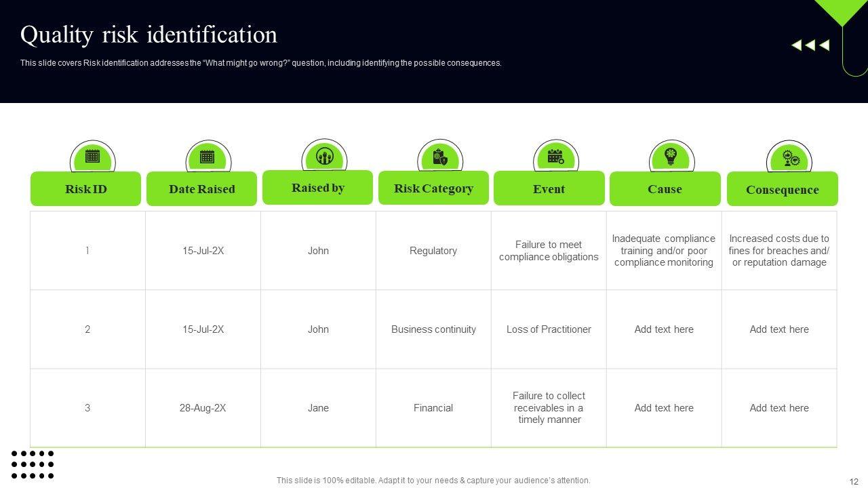Image resolution: width=868 pixels, height=488 pixels.
Task: Click the clipboard shield icon above Risk Category
Action: click(x=440, y=158)
